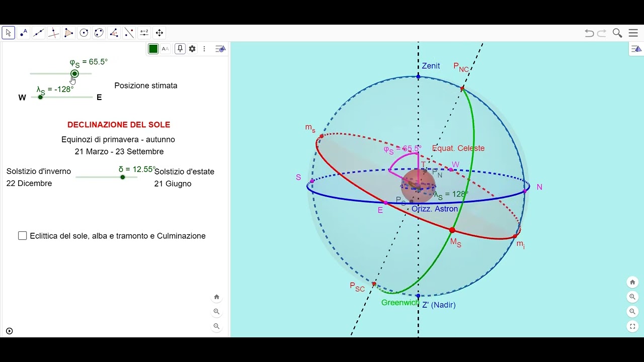The image size is (644, 362).
Task: Open the hamburger main menu
Action: (x=633, y=33)
